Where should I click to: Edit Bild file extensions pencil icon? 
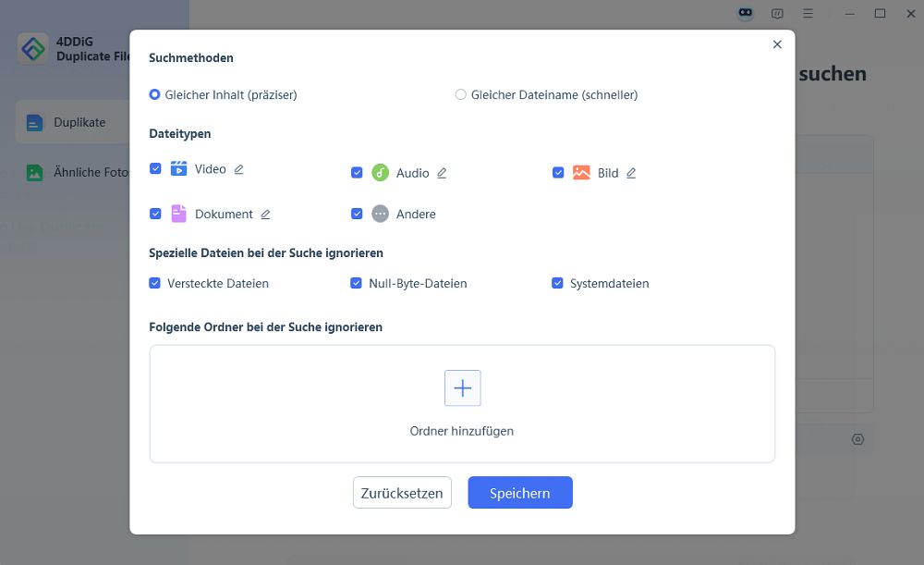[631, 173]
